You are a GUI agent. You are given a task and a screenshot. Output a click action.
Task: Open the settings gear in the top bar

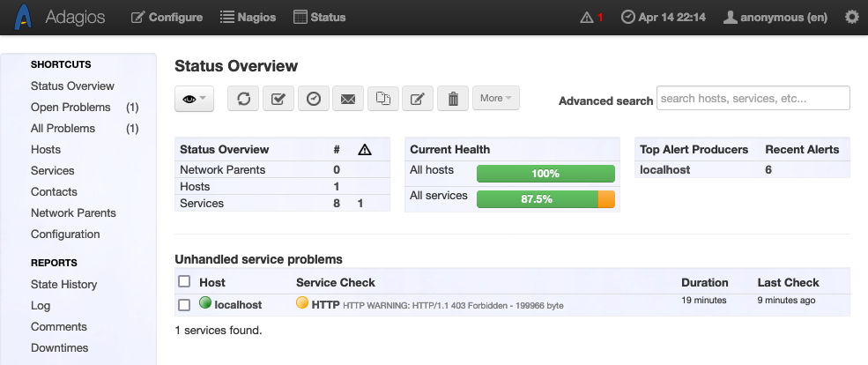[851, 18]
